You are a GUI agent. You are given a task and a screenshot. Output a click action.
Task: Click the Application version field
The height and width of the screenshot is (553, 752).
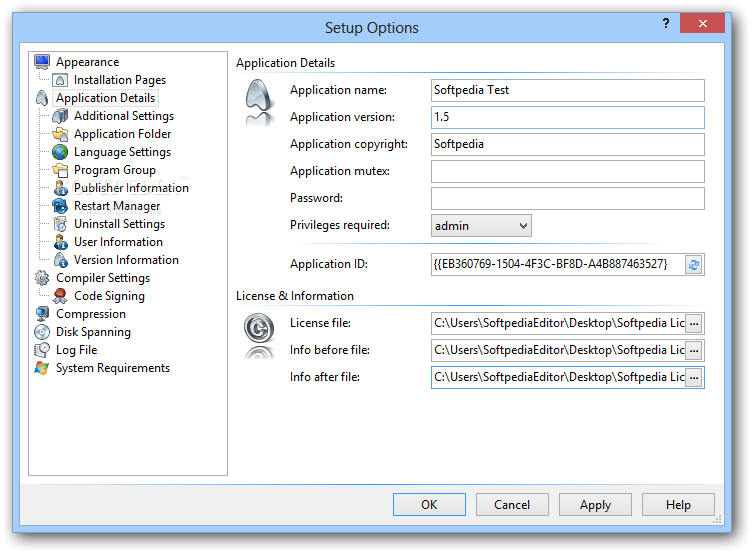pos(568,117)
